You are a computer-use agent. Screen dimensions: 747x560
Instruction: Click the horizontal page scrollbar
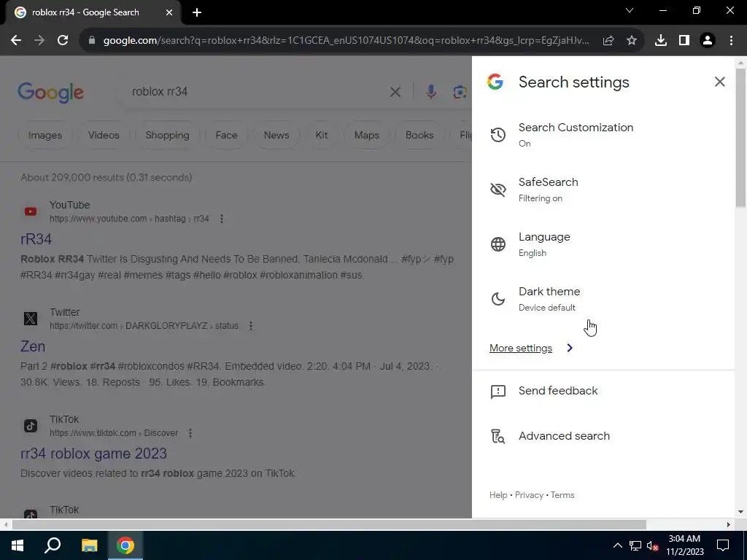coord(329,525)
